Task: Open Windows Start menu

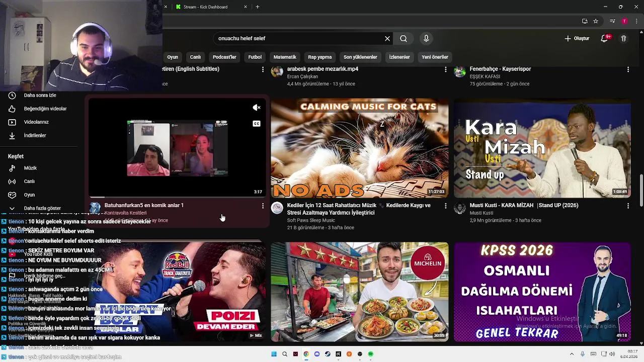Action: pyautogui.click(x=274, y=354)
